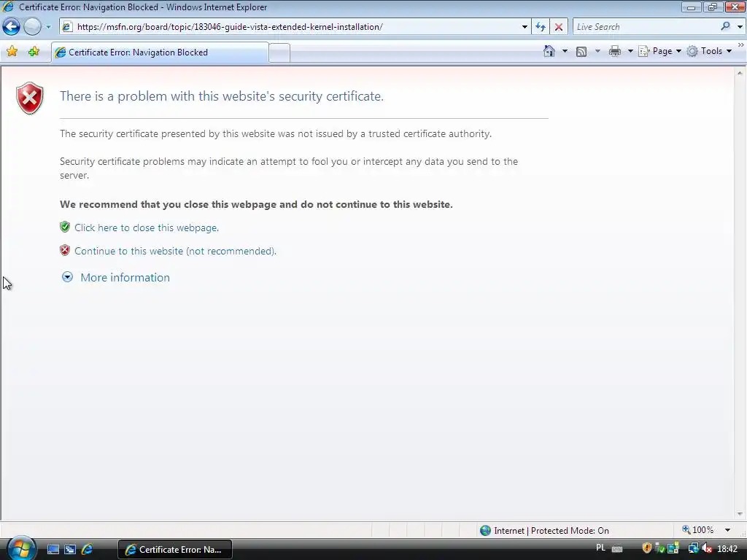747x560 pixels.
Task: Click the red shield beside Continue link
Action: tap(65, 250)
